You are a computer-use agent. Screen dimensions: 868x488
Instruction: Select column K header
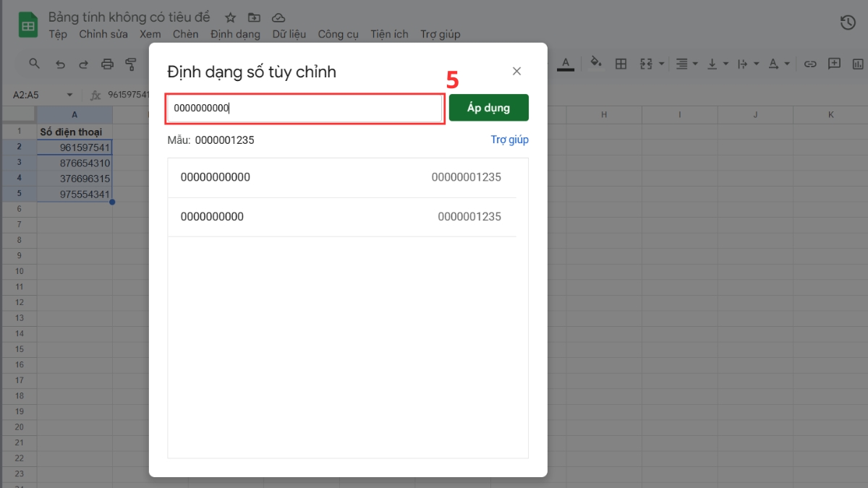click(x=831, y=115)
